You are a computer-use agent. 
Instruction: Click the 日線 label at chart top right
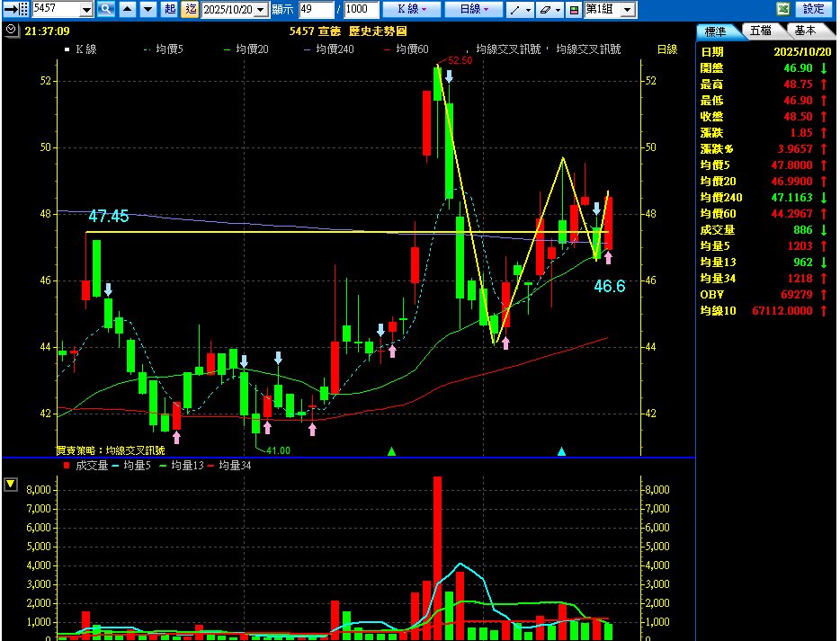click(667, 49)
